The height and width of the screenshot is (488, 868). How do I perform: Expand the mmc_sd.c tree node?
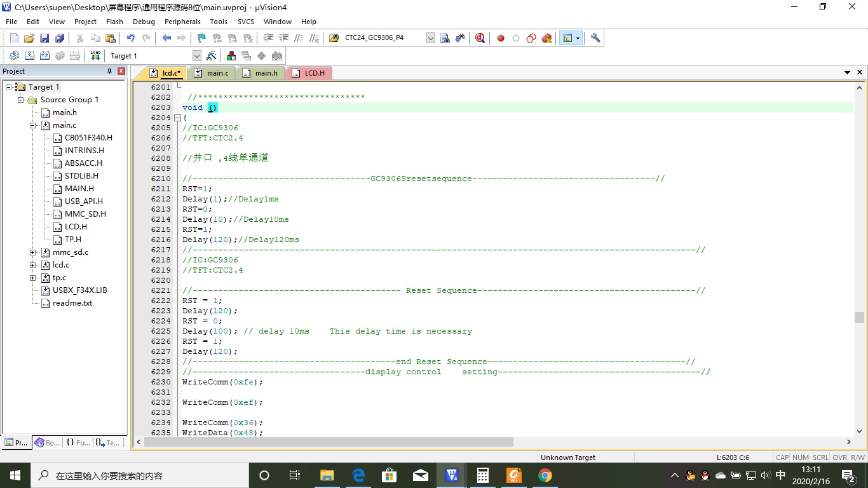tap(33, 252)
